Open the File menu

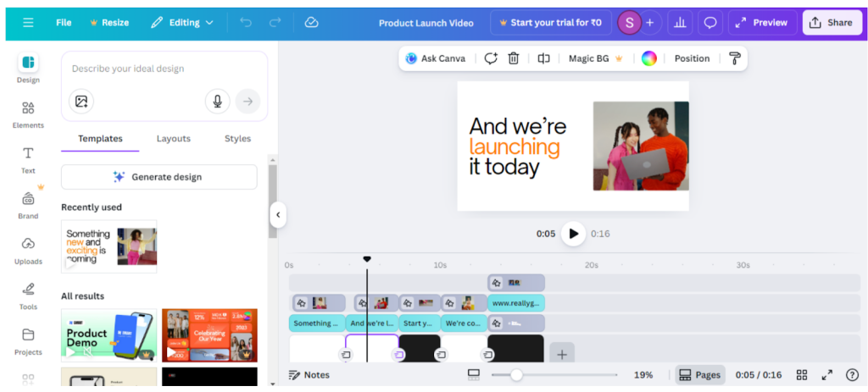64,23
